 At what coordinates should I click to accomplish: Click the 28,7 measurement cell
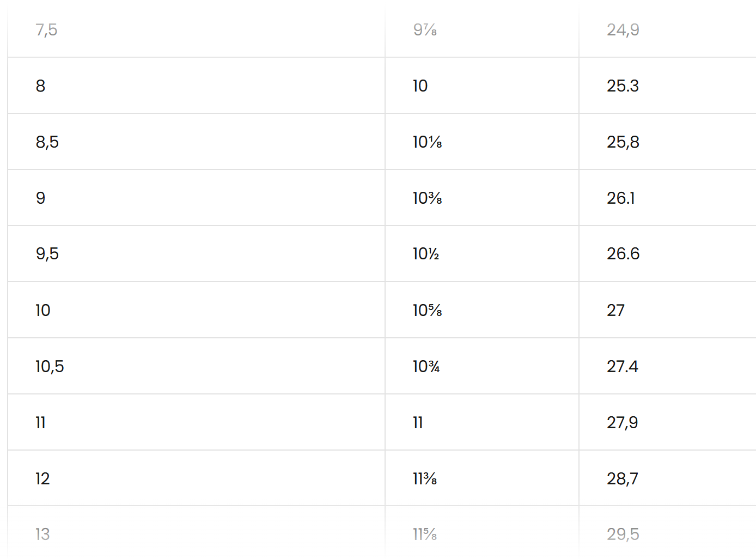click(622, 479)
